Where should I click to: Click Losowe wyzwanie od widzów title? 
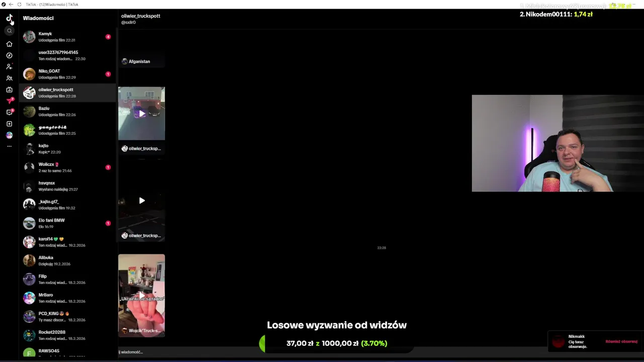[x=337, y=325]
